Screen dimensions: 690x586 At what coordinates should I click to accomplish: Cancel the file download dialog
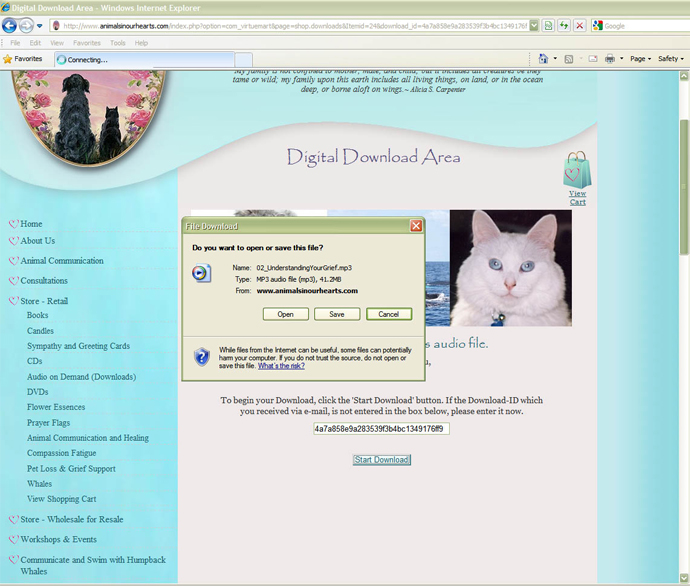(x=388, y=314)
